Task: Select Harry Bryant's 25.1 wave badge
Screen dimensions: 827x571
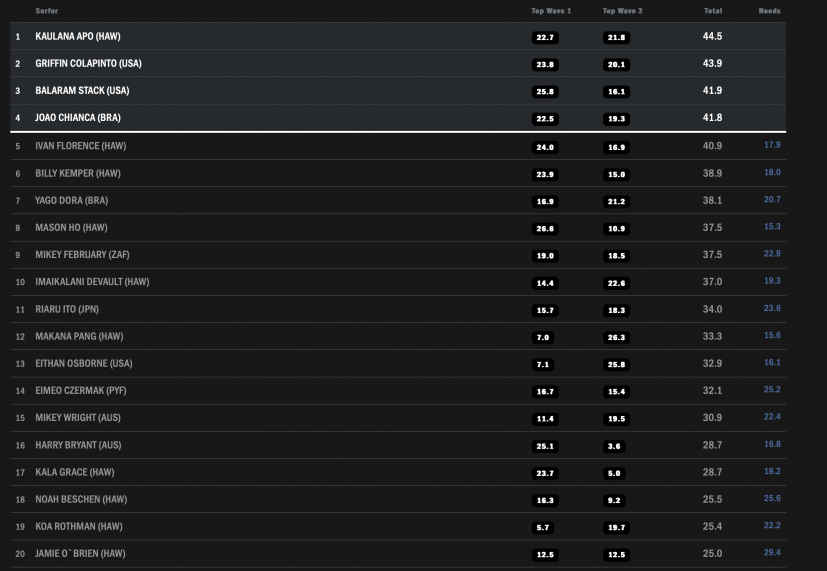Action: [x=545, y=446]
